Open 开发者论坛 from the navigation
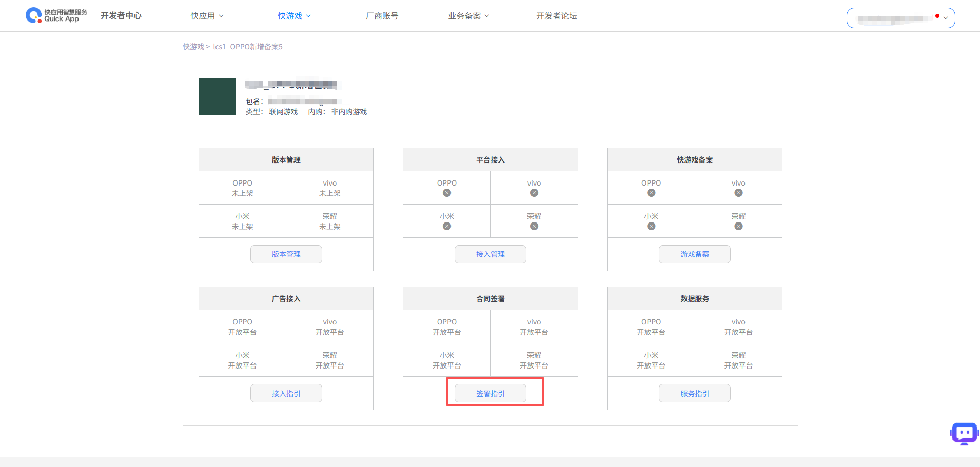Viewport: 980px width, 467px height. (x=556, y=16)
